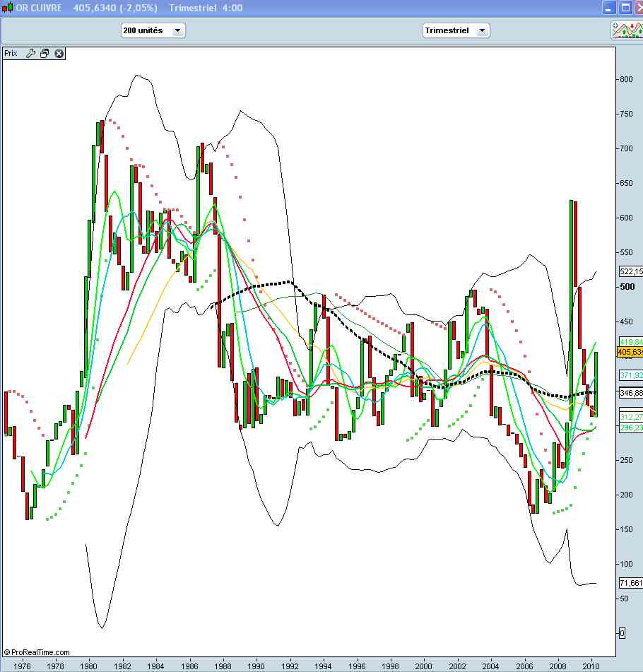
Task: Click the cyan 371,92 price label
Action: pyautogui.click(x=630, y=375)
